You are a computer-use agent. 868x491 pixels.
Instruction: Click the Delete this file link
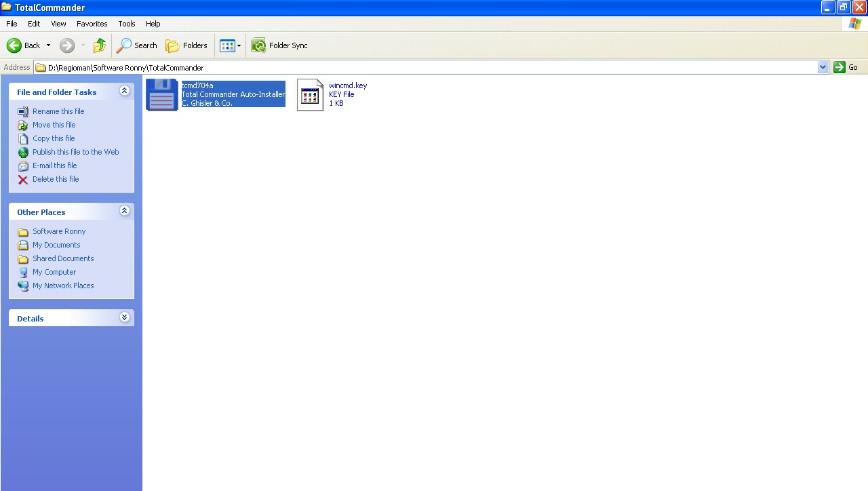[55, 179]
